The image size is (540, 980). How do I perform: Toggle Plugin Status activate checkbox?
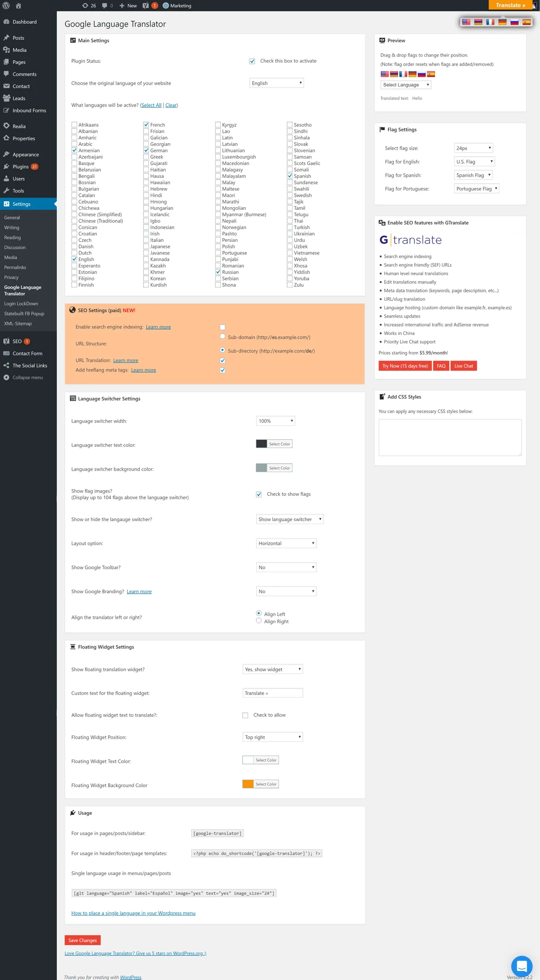pyautogui.click(x=252, y=61)
